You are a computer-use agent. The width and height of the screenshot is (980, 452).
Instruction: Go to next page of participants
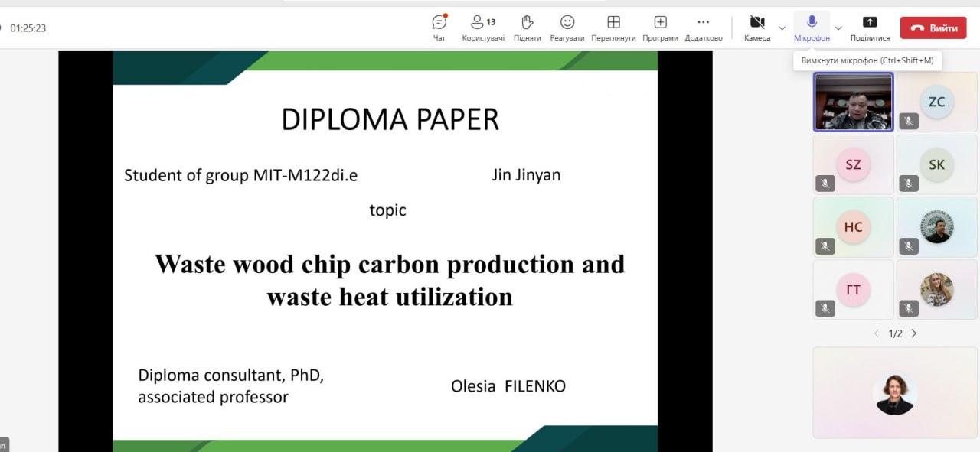[914, 333]
